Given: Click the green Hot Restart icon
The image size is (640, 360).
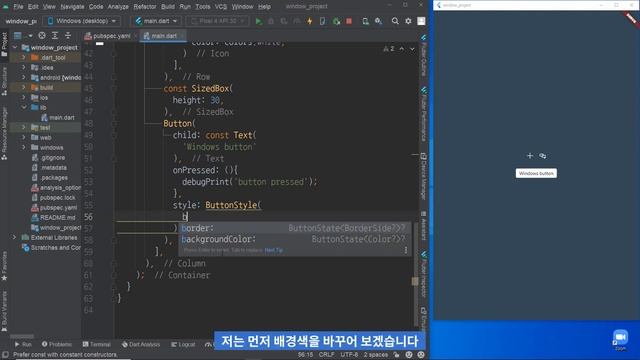Looking at the screenshot, I should point(336,21).
